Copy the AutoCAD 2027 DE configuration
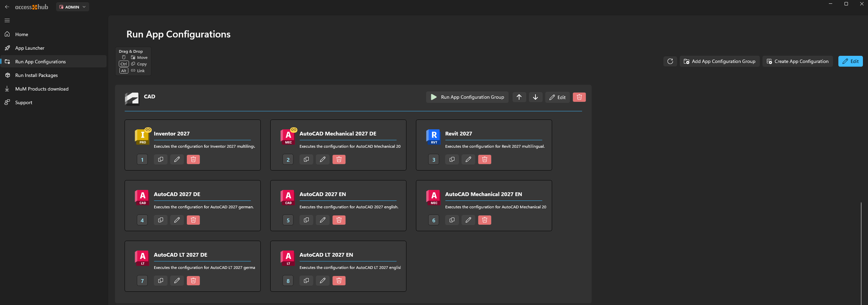The width and height of the screenshot is (868, 305). 161,220
